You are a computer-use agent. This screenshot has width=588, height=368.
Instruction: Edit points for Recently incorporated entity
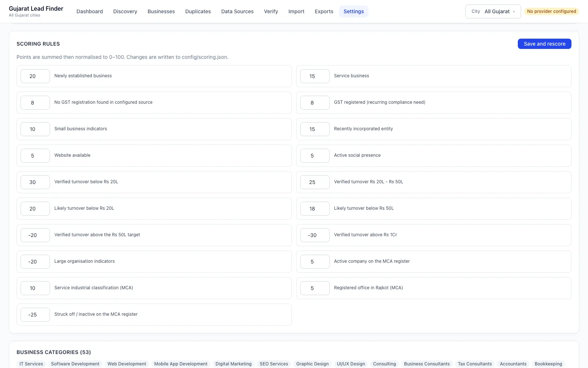(315, 129)
